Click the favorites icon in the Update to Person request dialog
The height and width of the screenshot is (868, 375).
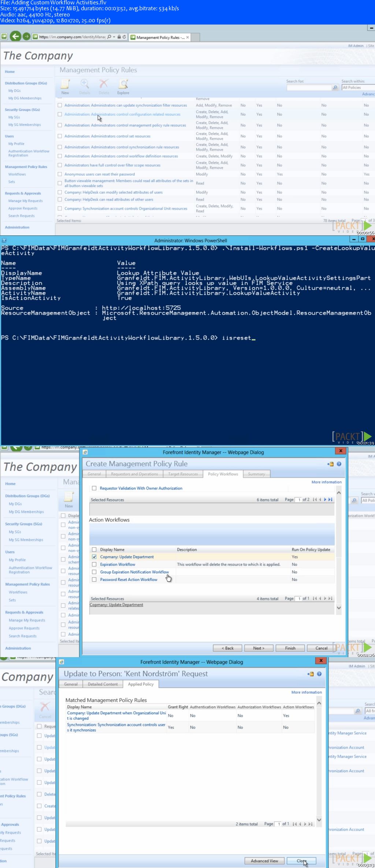311,674
